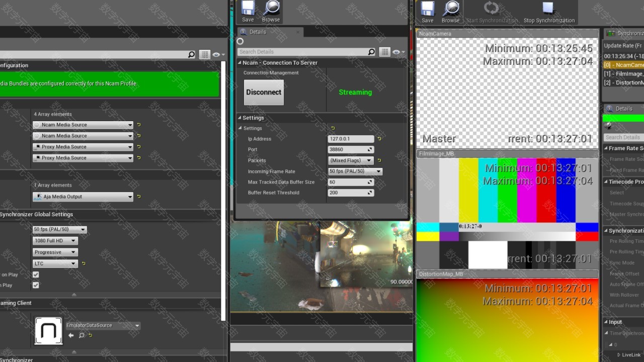Collapse the Ncam - Connection To Server section
This screenshot has height=362, width=644.
click(240, 63)
